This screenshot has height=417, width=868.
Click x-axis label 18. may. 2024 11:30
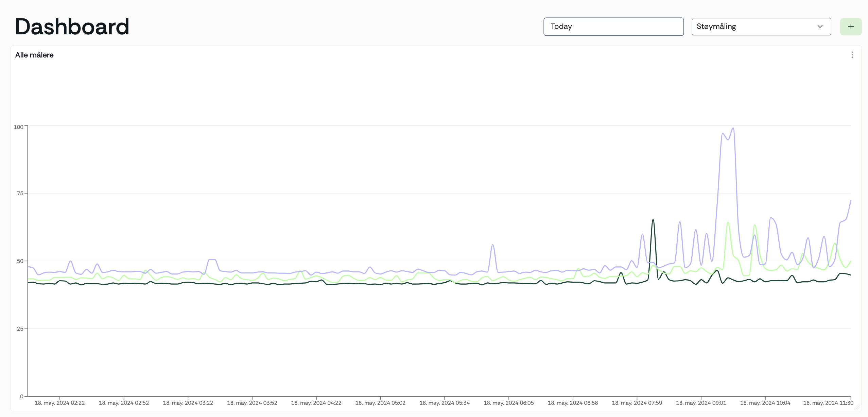pos(828,403)
